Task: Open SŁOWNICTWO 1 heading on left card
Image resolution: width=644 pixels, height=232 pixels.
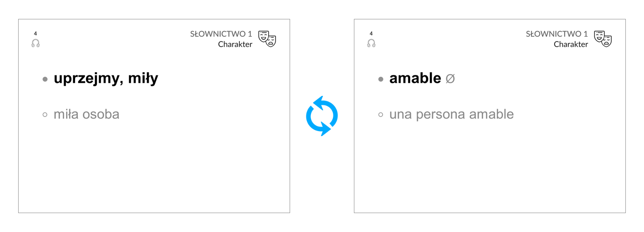Action: click(x=221, y=34)
